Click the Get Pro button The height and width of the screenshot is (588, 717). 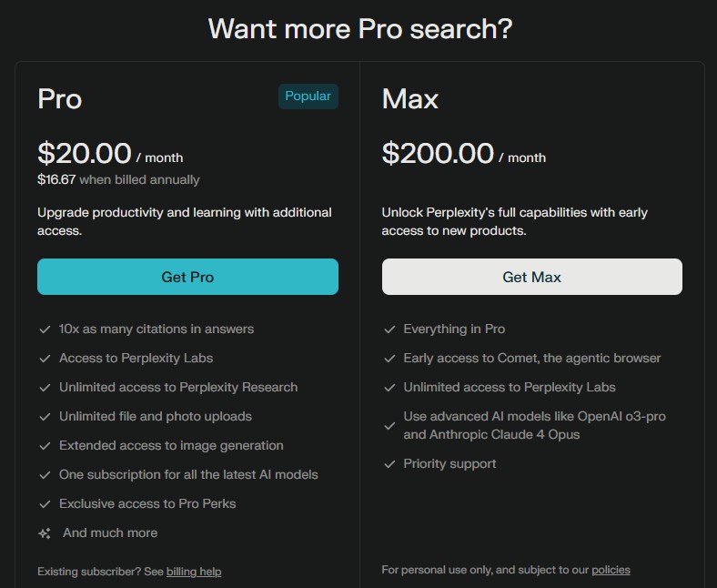[x=187, y=277]
